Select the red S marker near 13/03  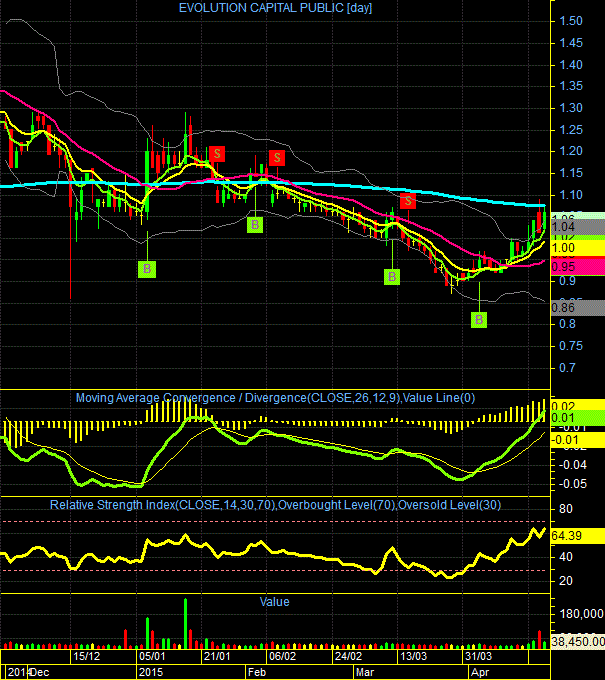(x=408, y=201)
